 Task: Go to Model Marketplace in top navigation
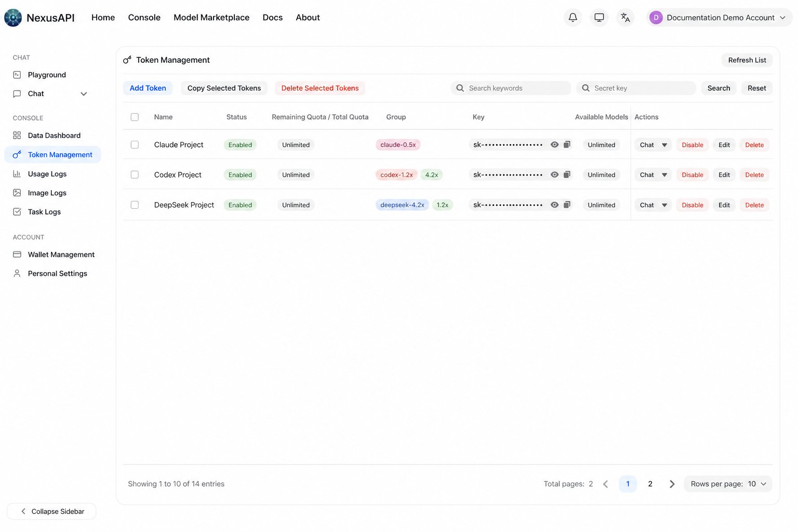tap(211, 18)
